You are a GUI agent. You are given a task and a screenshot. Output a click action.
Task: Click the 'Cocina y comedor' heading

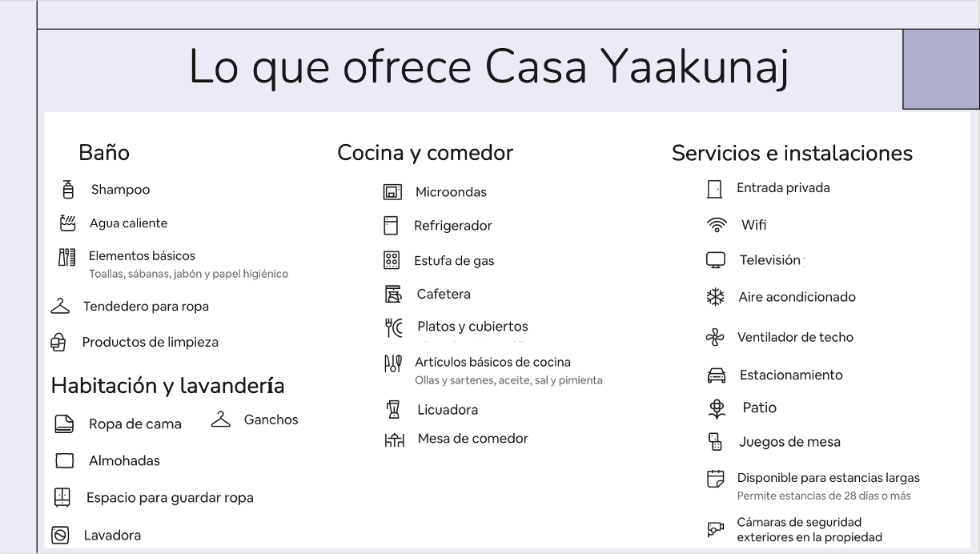point(425,153)
